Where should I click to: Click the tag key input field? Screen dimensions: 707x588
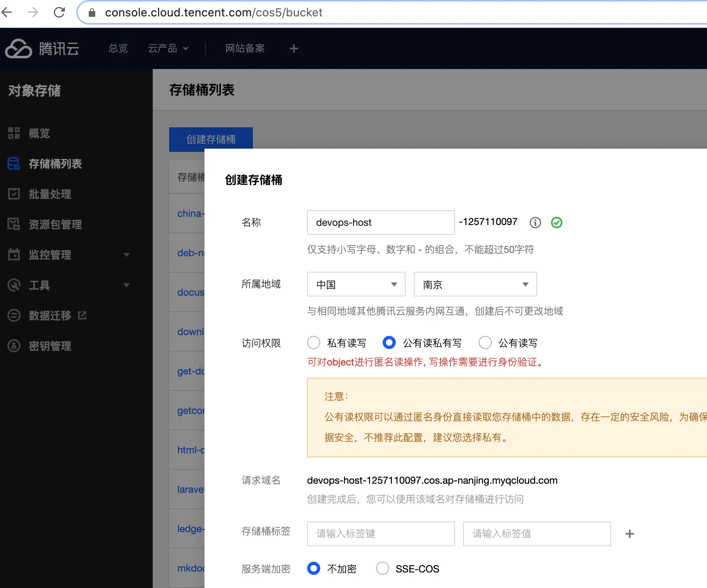pos(380,534)
